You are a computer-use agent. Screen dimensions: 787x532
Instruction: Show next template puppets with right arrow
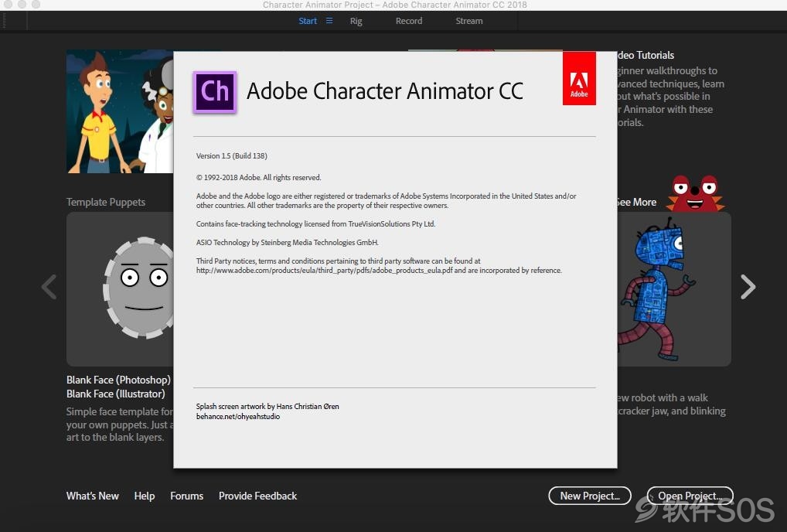point(748,287)
